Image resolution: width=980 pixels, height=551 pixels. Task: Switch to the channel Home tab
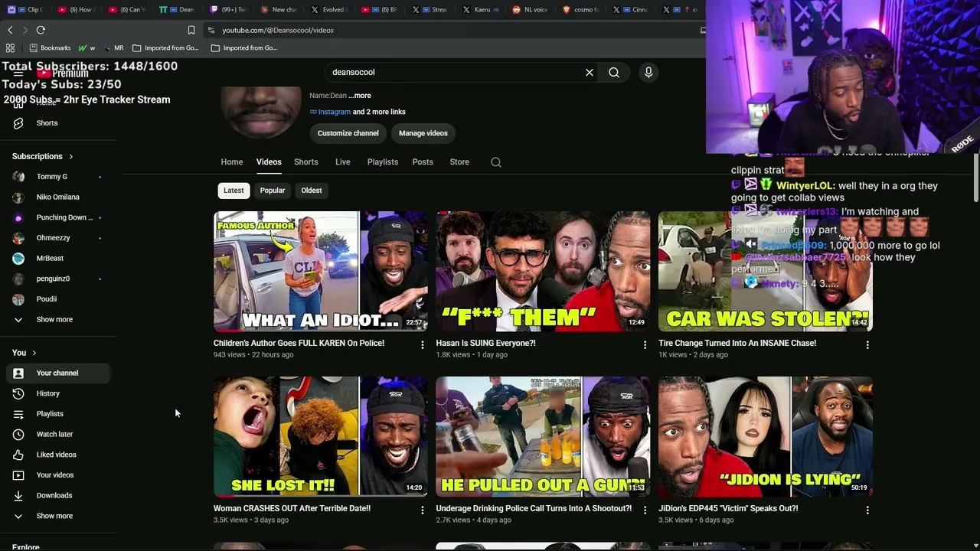point(232,162)
